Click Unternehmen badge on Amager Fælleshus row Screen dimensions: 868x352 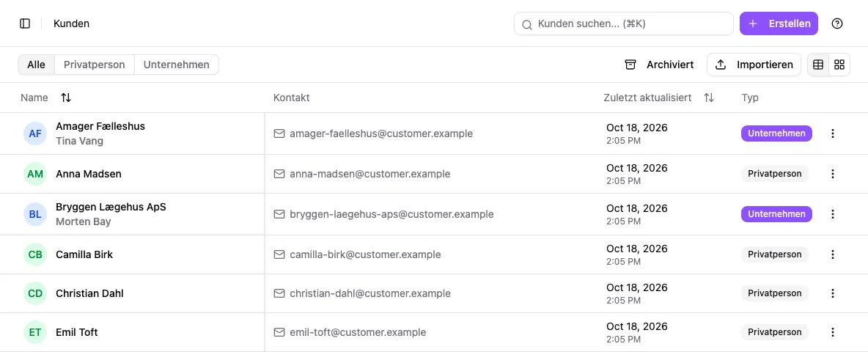(x=776, y=133)
